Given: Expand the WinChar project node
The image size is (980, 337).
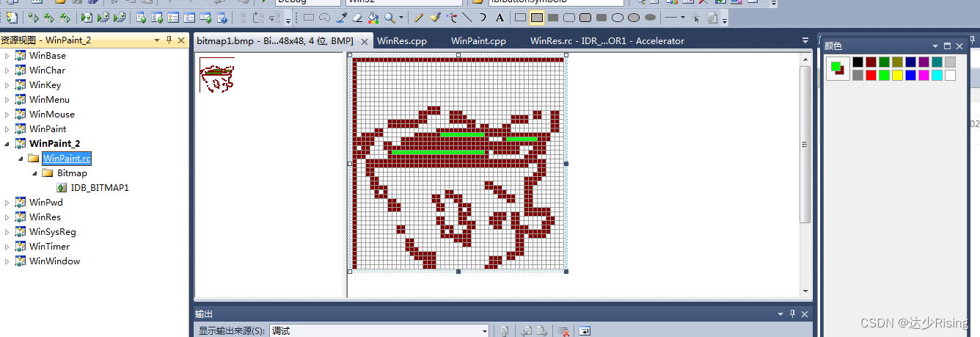Looking at the screenshot, I should 7,70.
